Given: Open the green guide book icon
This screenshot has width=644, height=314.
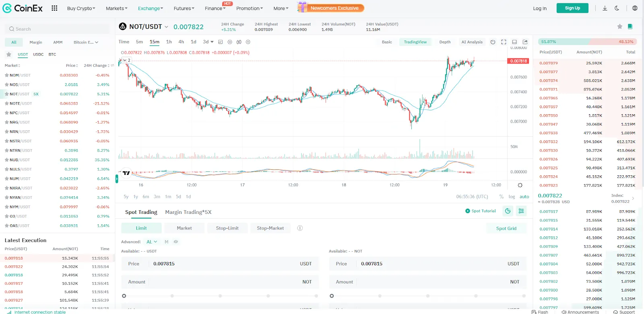Looking at the screenshot, I should [630, 27].
